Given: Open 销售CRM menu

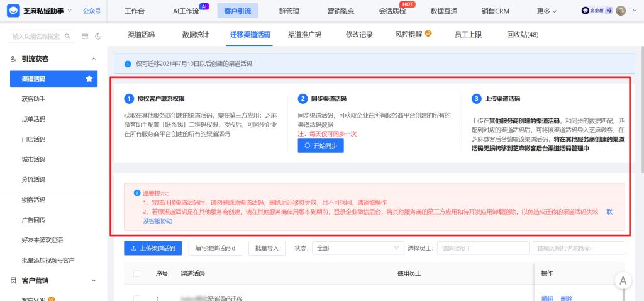Looking at the screenshot, I should point(496,11).
